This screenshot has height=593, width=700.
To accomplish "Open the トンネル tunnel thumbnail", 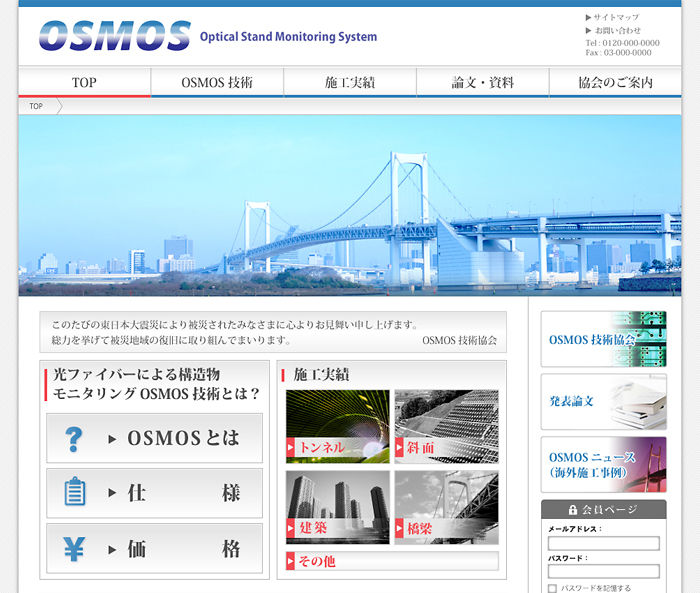I will 338,426.
